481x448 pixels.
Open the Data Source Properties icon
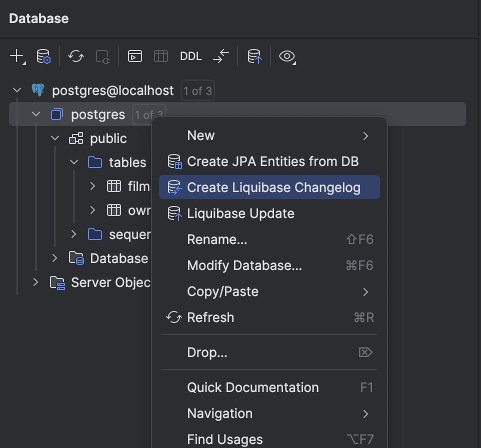click(44, 56)
